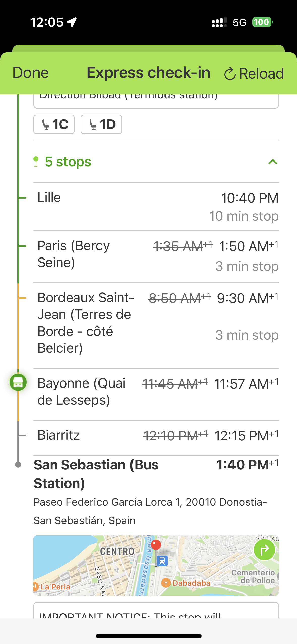Tap the green 5 stops label
This screenshot has height=644, width=297.
click(68, 162)
